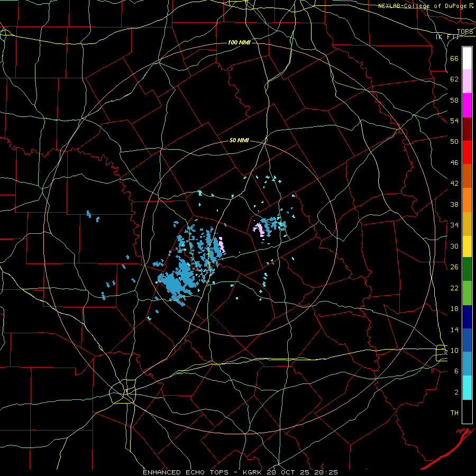This screenshot has height=476, width=476.
Task: Click the "ENHANCED ECHO TOPS" product title
Action: (x=187, y=472)
